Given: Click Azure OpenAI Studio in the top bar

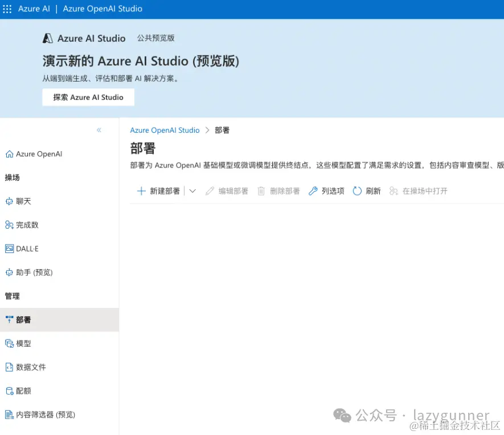Looking at the screenshot, I should 103,9.
